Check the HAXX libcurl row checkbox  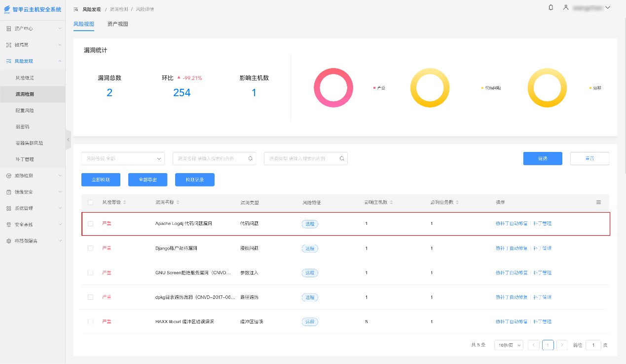click(90, 322)
